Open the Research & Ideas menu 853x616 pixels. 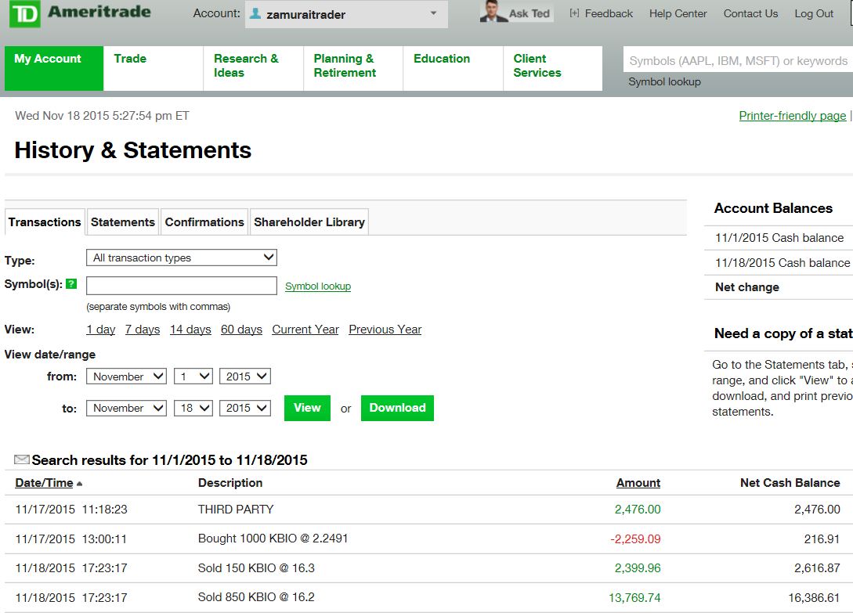(246, 66)
